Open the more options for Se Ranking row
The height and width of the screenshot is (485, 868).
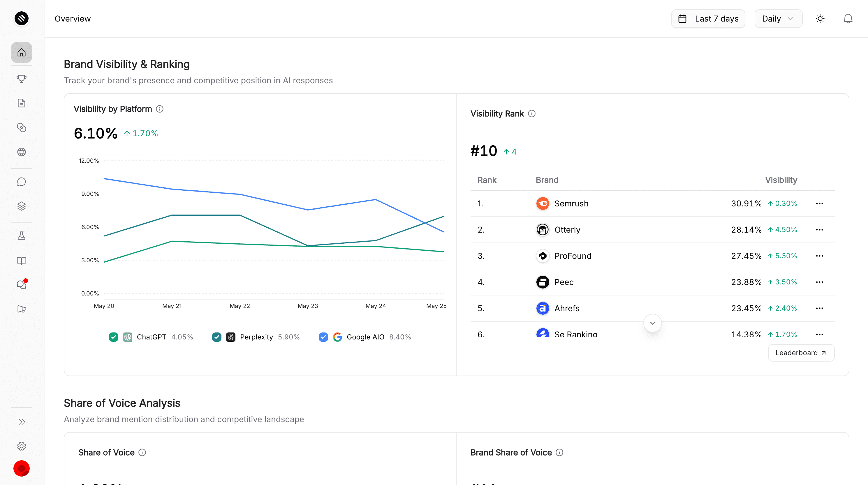coord(819,334)
